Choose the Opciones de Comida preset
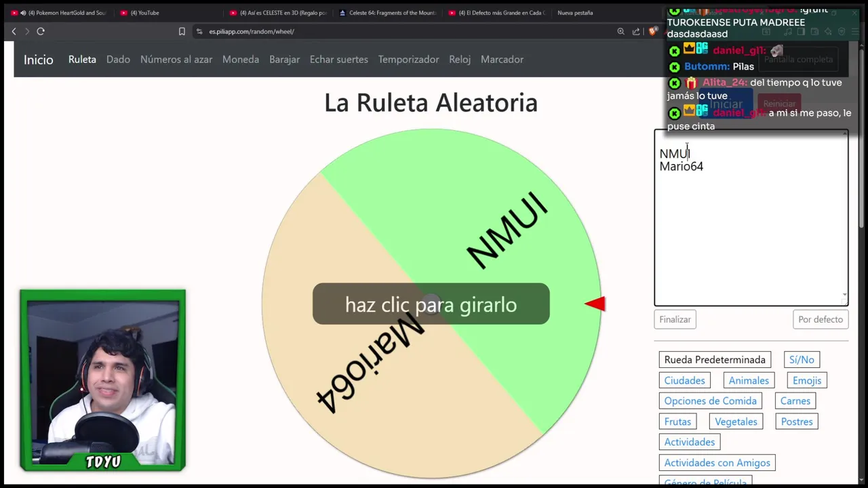 (710, 401)
